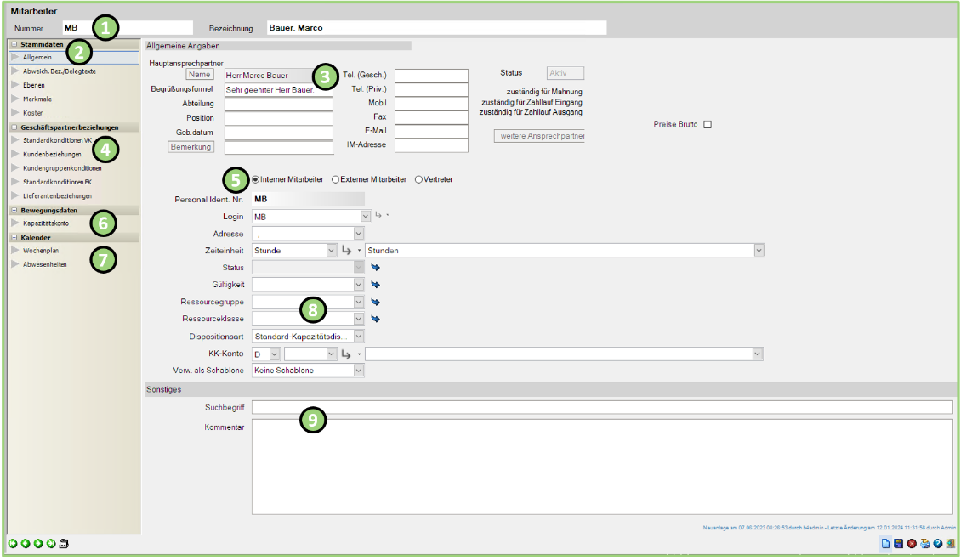Click the new record page icon

[886, 544]
